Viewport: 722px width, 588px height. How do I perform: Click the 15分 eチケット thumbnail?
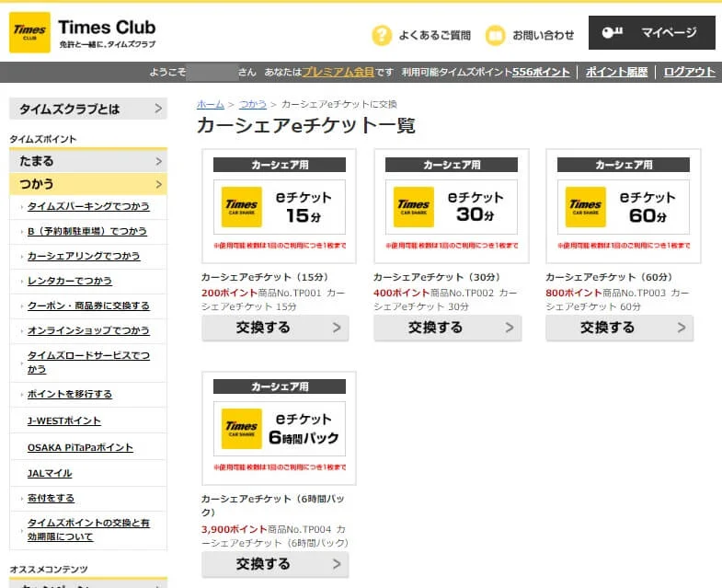[279, 206]
